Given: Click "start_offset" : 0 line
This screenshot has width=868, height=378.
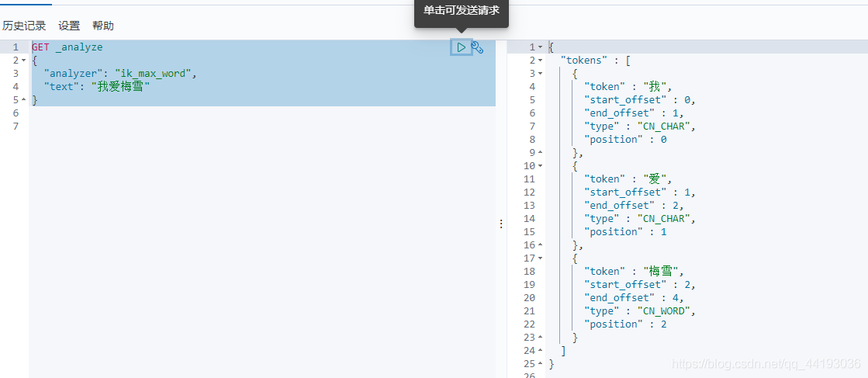Looking at the screenshot, I should [640, 100].
